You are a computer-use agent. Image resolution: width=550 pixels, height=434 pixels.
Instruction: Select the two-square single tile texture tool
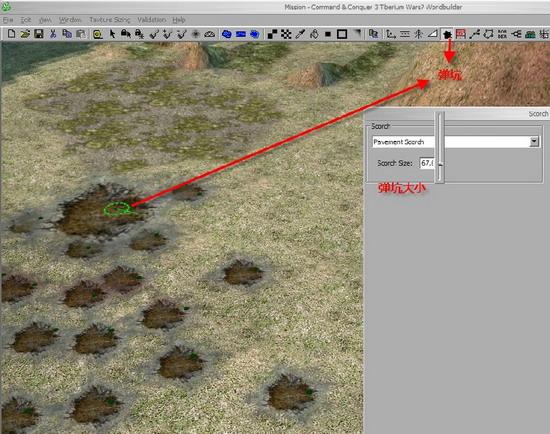pyautogui.click(x=272, y=34)
